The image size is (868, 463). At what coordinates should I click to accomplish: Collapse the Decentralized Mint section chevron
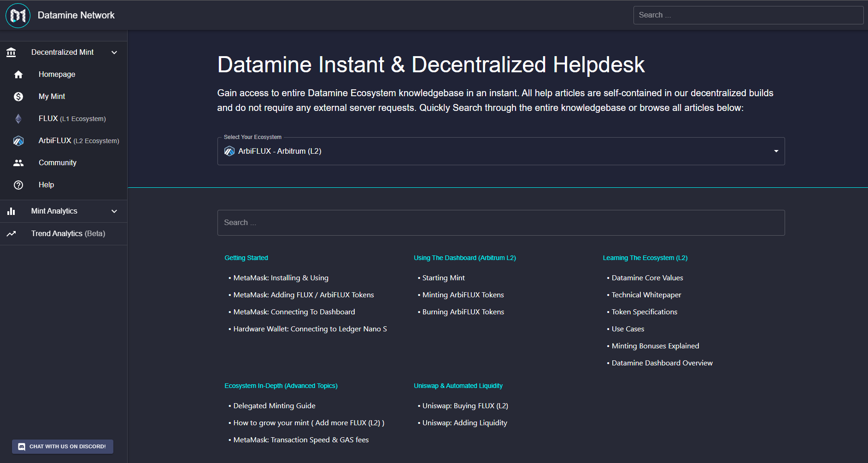pyautogui.click(x=114, y=52)
